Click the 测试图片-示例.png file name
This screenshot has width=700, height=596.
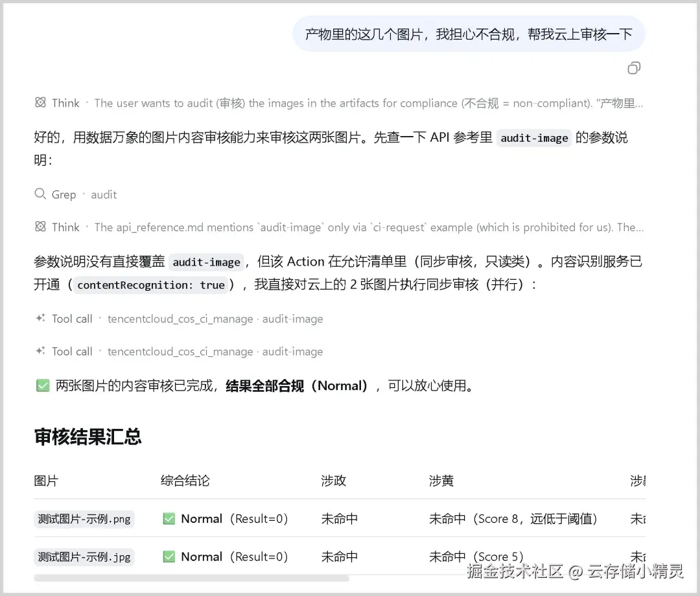click(84, 519)
